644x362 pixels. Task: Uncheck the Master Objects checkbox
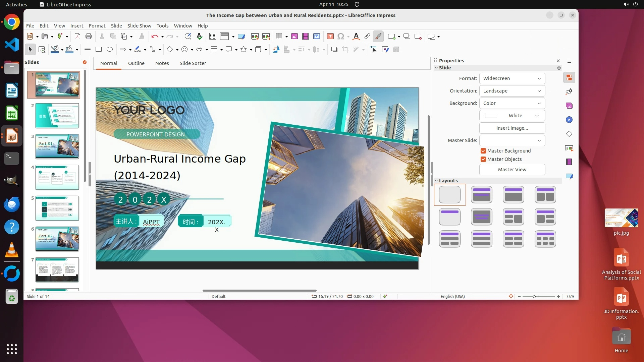[483, 159]
